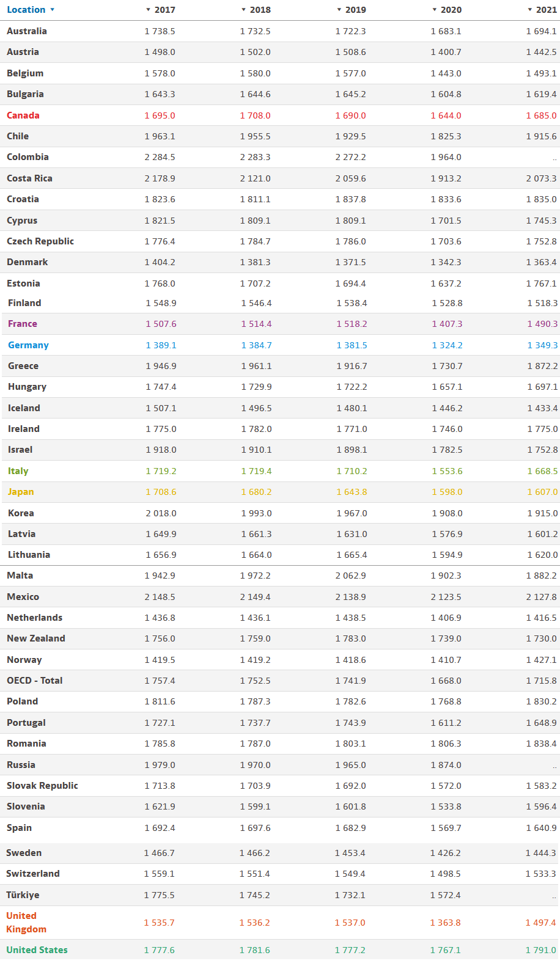
Task: Click Korea's 2017 value 2 018.0
Action: [161, 513]
